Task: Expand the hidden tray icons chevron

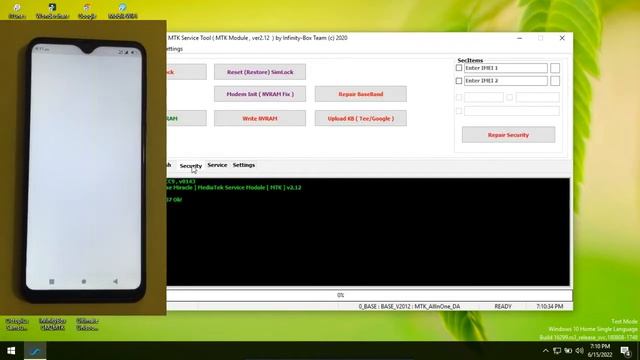Action: click(546, 351)
